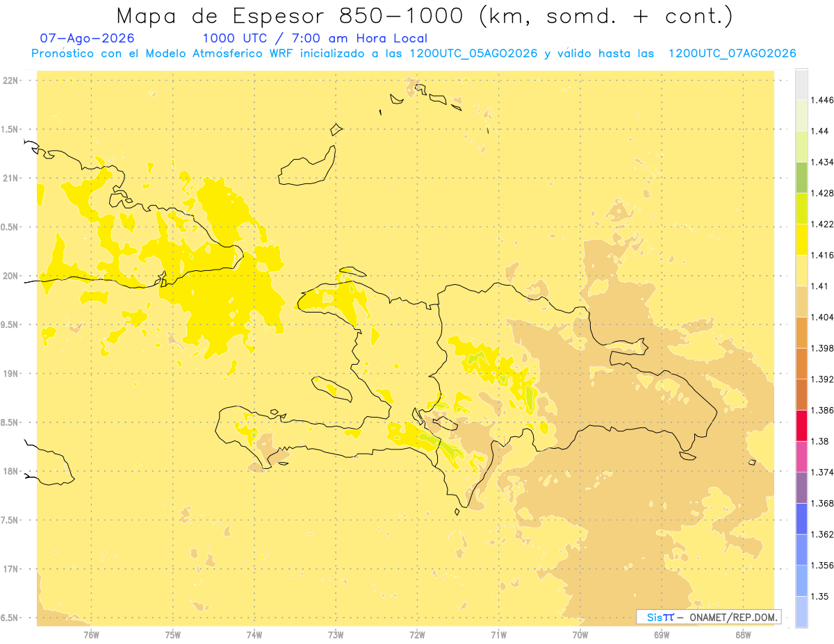
Task: Click the longitude axis label '73W'
Action: click(x=336, y=634)
